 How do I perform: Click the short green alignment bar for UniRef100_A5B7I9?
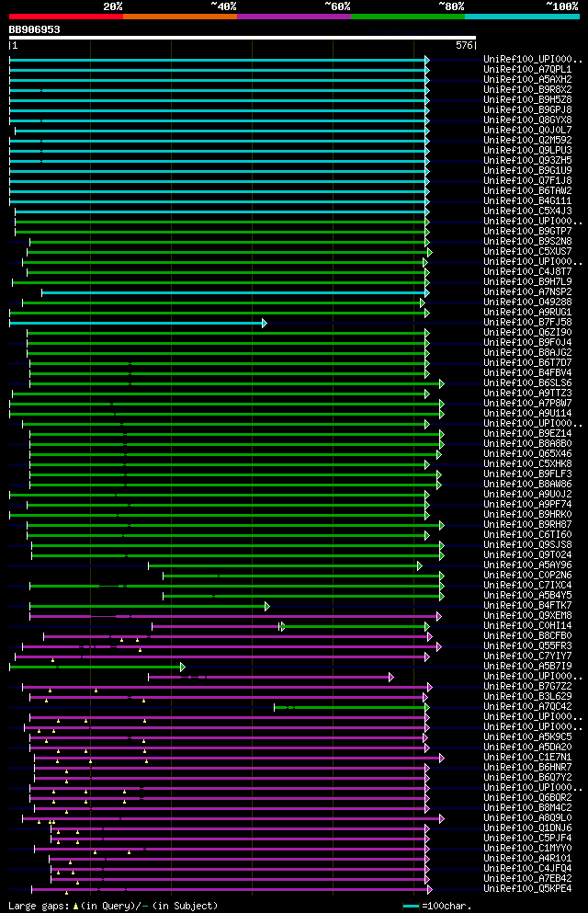pyautogui.click(x=96, y=667)
